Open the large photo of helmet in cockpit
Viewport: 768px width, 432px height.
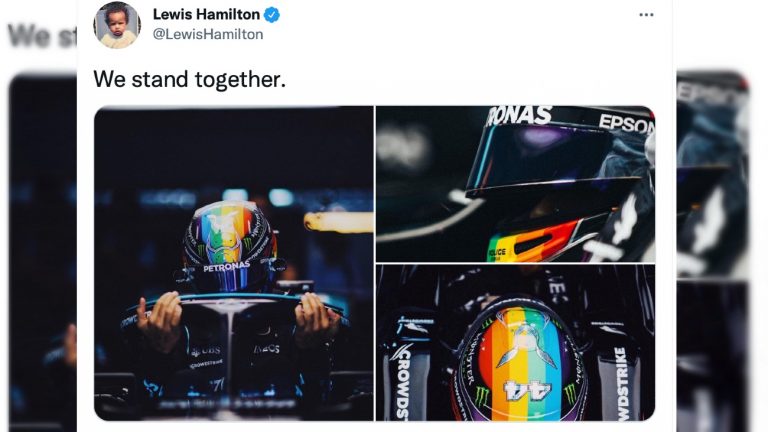(234, 263)
